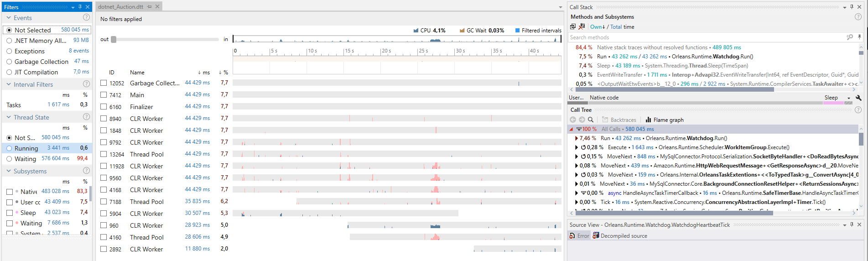Sort methods by Own time
The width and height of the screenshot is (868, 261).
pyautogui.click(x=598, y=26)
